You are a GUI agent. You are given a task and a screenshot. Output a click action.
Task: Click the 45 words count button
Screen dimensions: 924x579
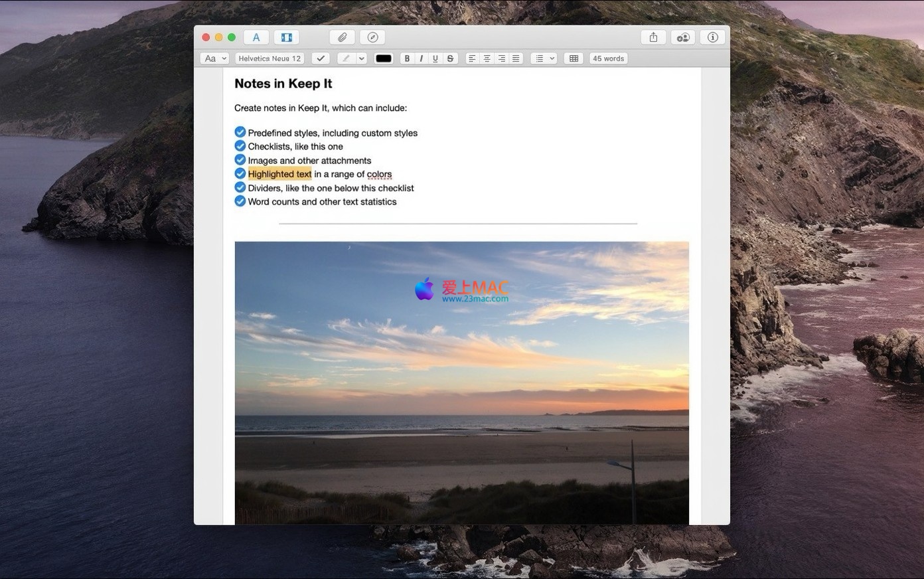tap(608, 58)
